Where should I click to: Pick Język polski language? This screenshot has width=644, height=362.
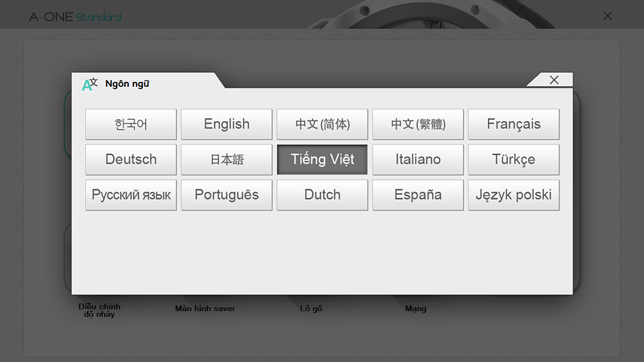pos(513,195)
